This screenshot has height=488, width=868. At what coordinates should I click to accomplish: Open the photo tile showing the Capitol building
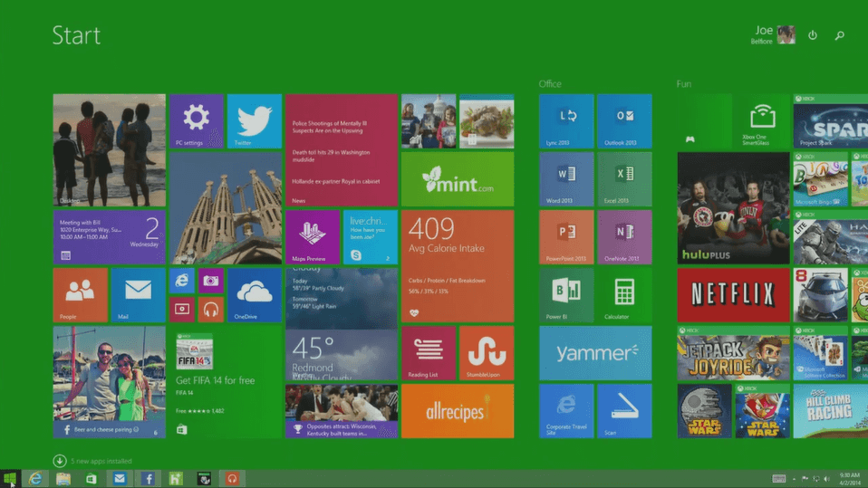[429, 121]
